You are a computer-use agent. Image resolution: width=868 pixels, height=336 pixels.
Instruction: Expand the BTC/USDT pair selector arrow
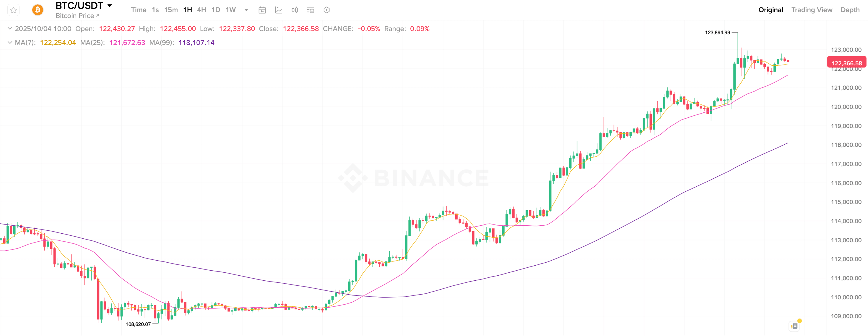pos(110,6)
